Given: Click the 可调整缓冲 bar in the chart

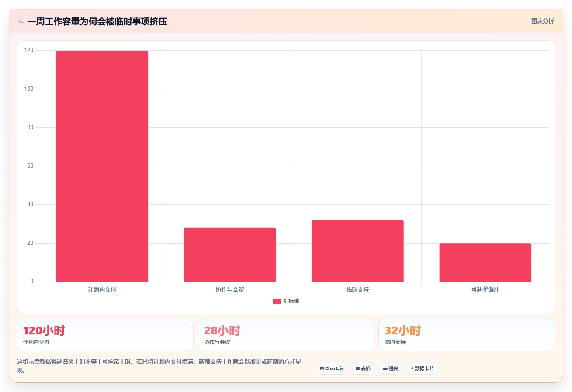Looking at the screenshot, I should pyautogui.click(x=485, y=262).
